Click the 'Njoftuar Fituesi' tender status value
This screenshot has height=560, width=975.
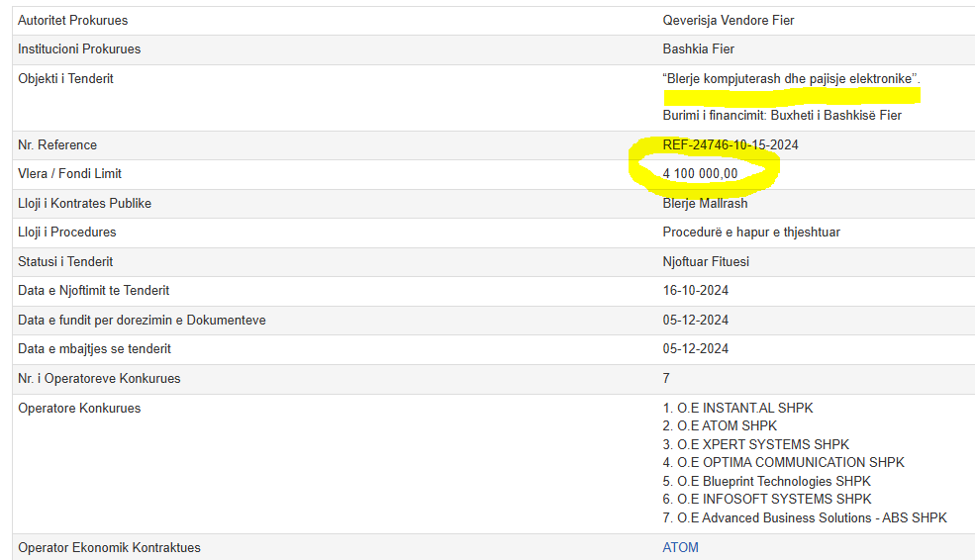point(706,261)
